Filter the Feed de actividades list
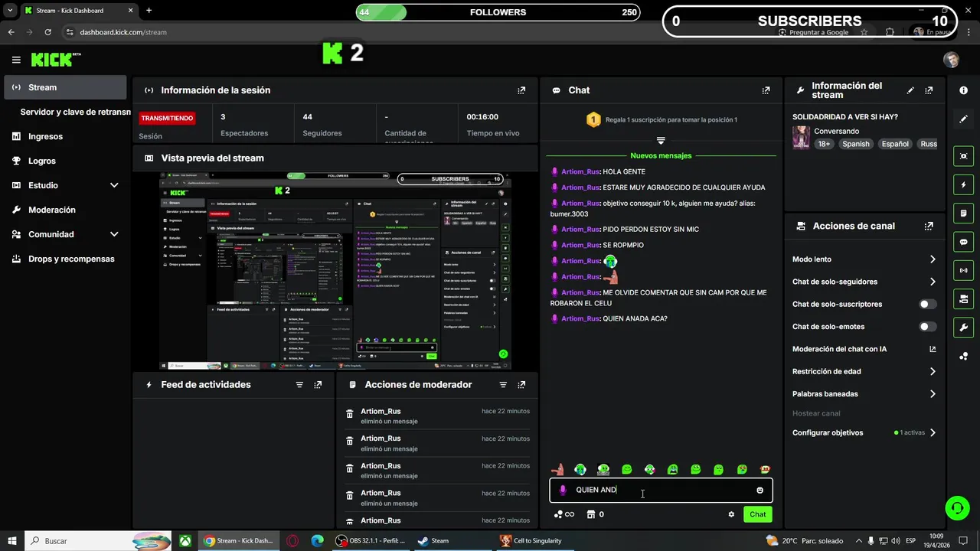 tap(299, 385)
